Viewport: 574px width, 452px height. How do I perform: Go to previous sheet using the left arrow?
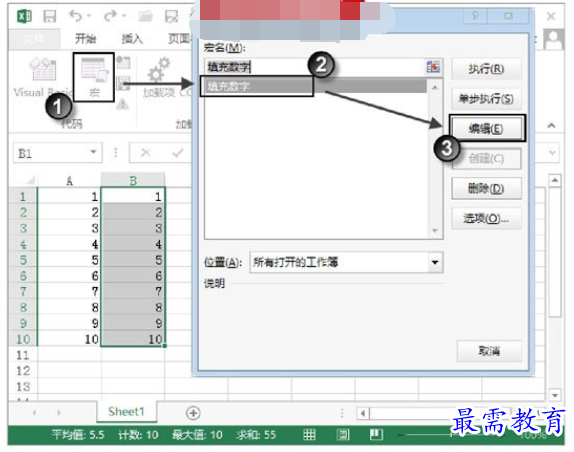click(x=34, y=413)
